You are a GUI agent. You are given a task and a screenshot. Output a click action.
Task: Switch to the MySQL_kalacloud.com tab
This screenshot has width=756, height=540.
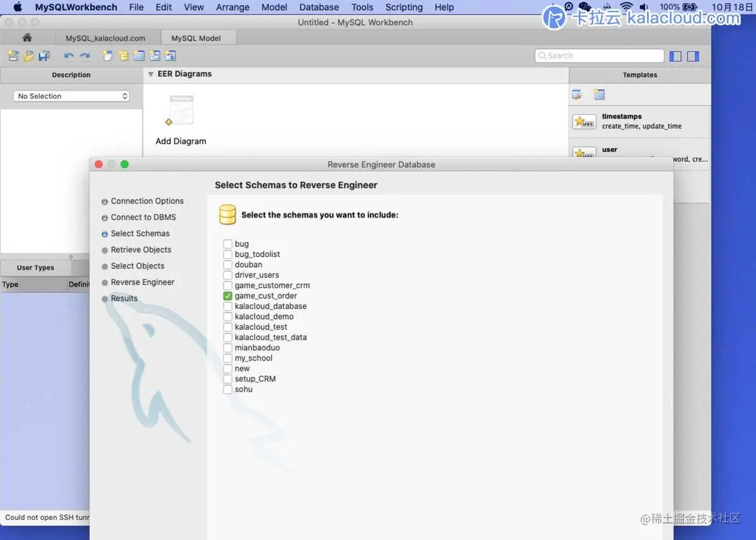[105, 38]
